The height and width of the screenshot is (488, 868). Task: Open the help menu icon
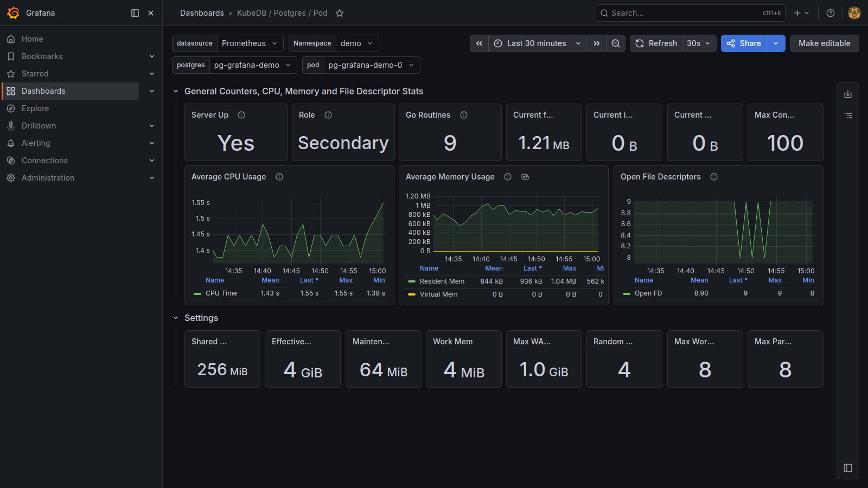831,13
